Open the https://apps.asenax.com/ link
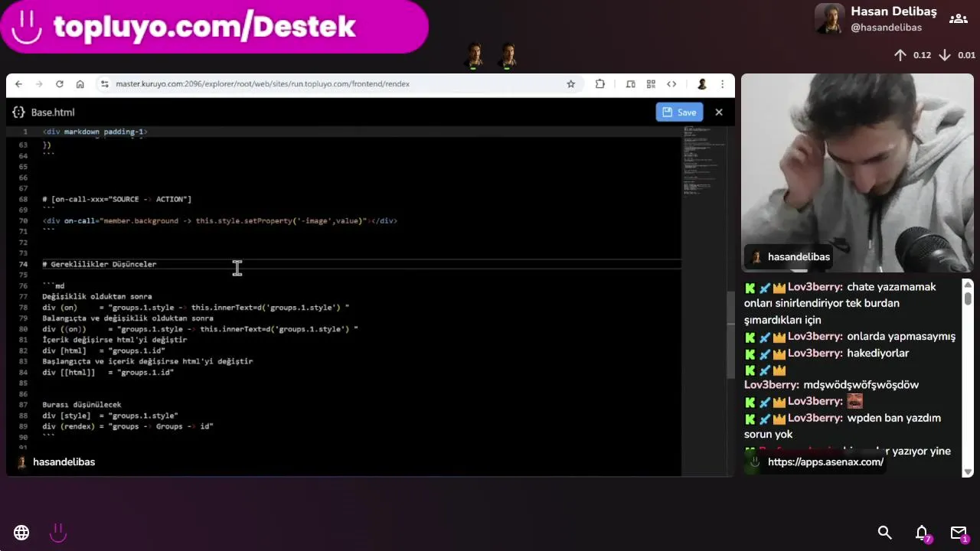980x551 pixels. (825, 462)
